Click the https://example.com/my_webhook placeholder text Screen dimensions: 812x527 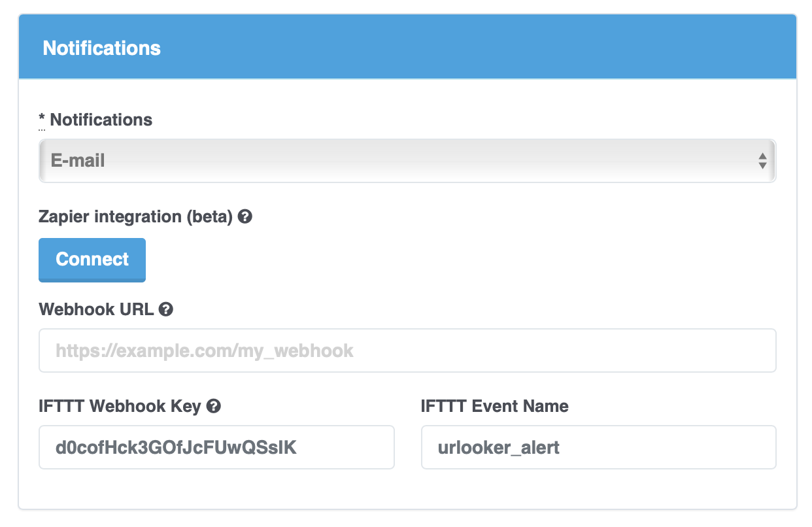(204, 351)
